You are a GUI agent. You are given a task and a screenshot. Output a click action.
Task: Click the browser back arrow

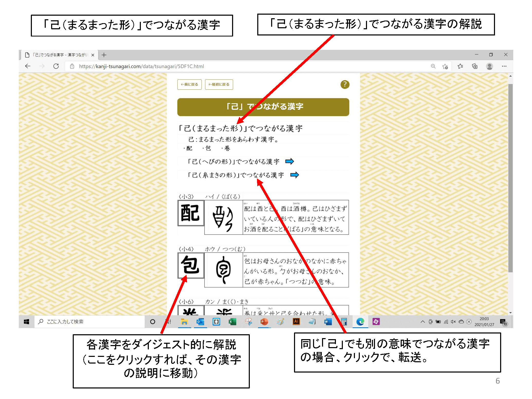click(x=28, y=66)
